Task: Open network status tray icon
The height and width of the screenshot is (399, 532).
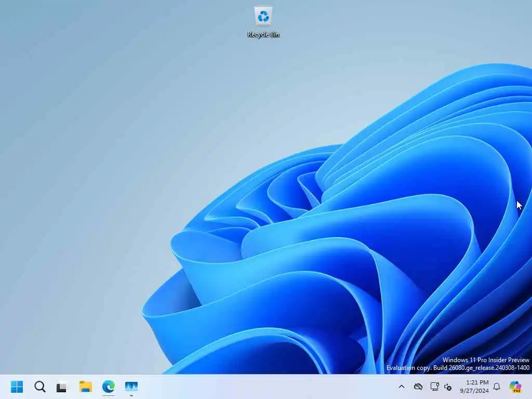Action: (x=434, y=387)
